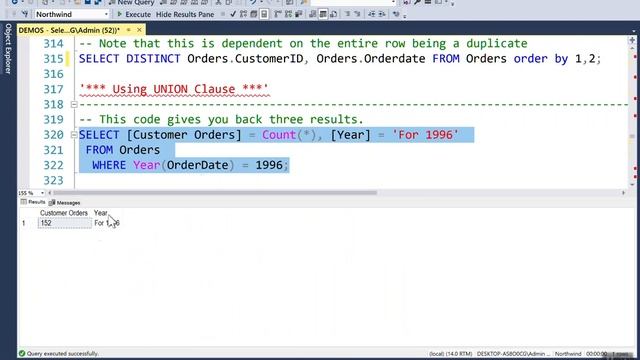Viewport: 640px width, 360px height.
Task: Click the SELECT DISTINCT keyword on line 315
Action: pos(129,59)
